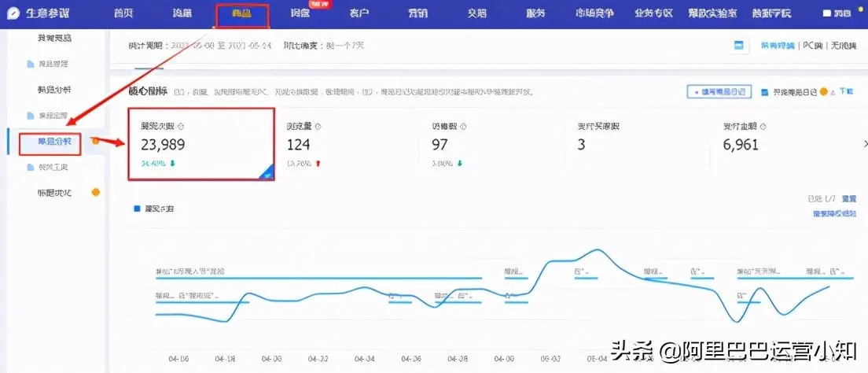
Task: Open the 业务专区 tab in top navigation
Action: pos(653,13)
